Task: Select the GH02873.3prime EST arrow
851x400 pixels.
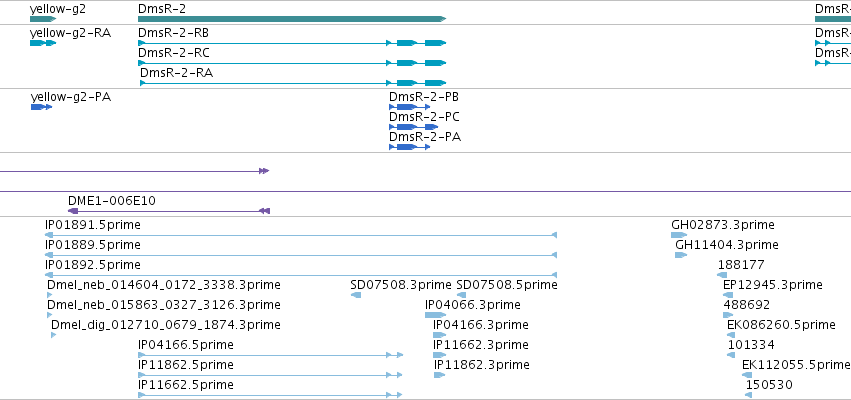Action: point(679,235)
